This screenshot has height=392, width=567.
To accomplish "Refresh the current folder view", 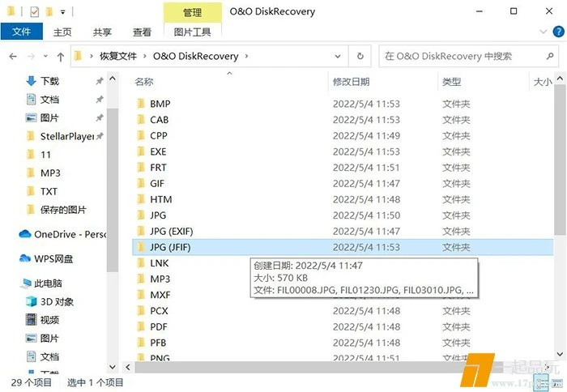I will (360, 57).
